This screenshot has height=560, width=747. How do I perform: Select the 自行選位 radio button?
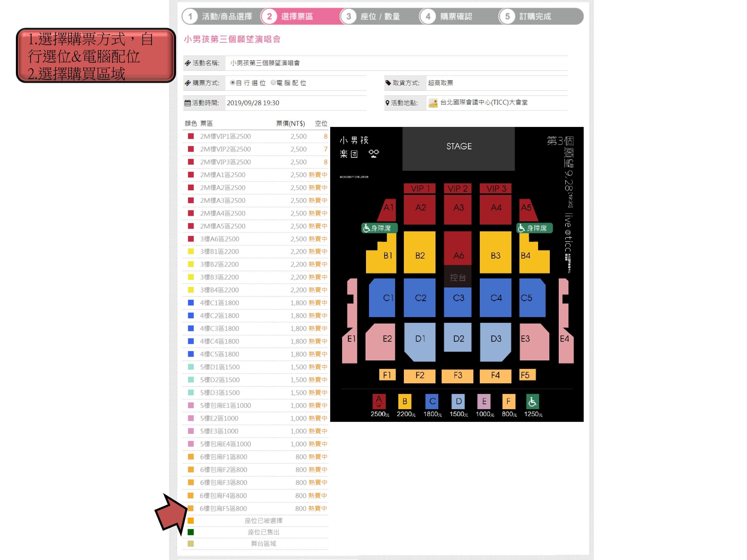click(232, 83)
